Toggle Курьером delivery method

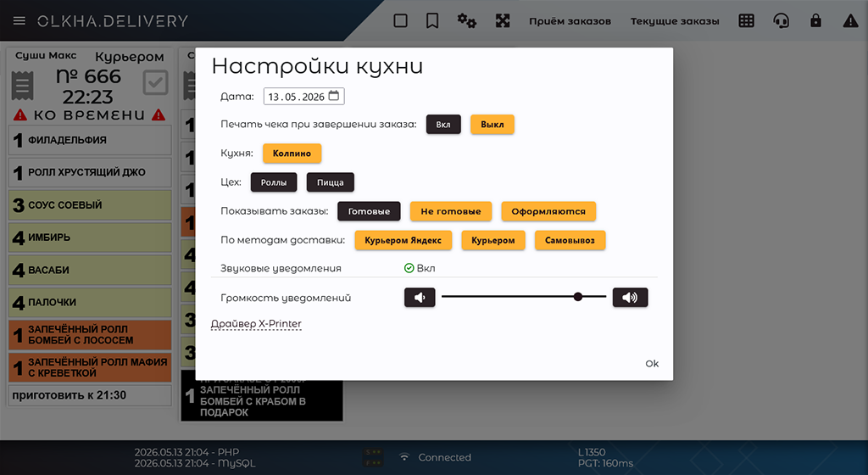click(x=493, y=240)
